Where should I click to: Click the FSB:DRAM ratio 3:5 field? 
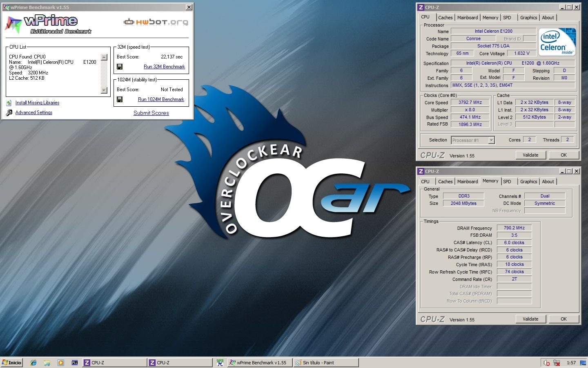[514, 235]
